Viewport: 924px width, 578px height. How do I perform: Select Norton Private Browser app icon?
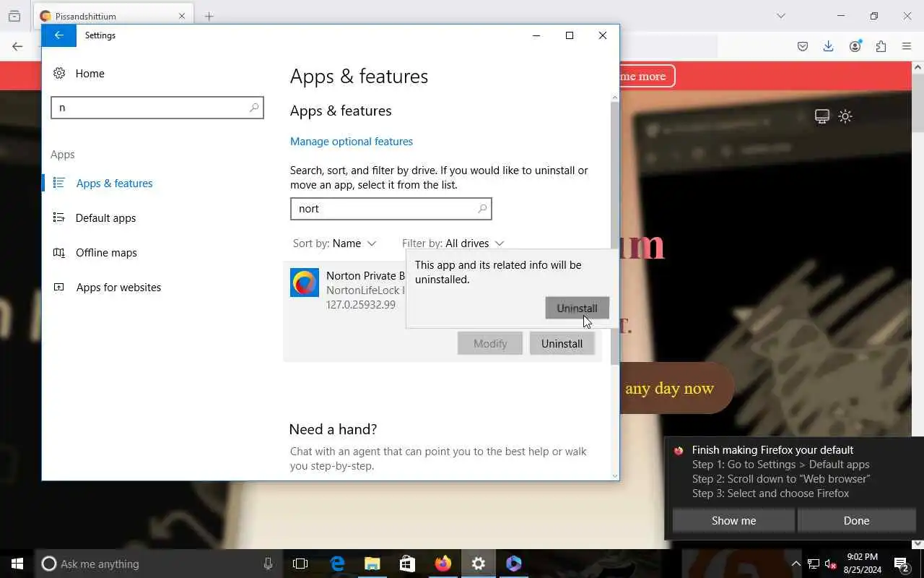click(305, 282)
